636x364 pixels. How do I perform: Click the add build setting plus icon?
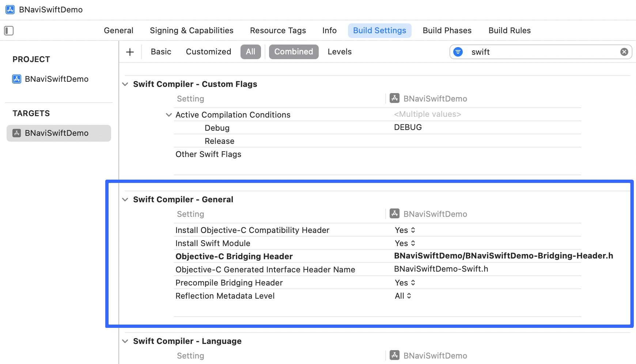point(130,52)
